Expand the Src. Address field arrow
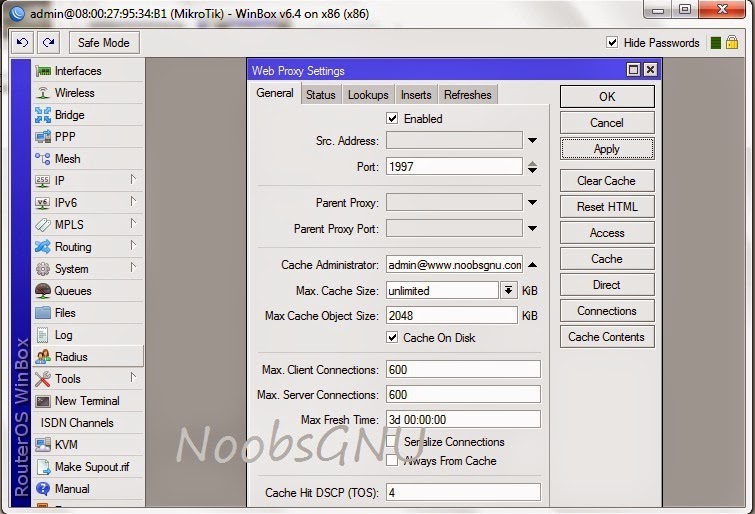The image size is (755, 514). point(532,141)
